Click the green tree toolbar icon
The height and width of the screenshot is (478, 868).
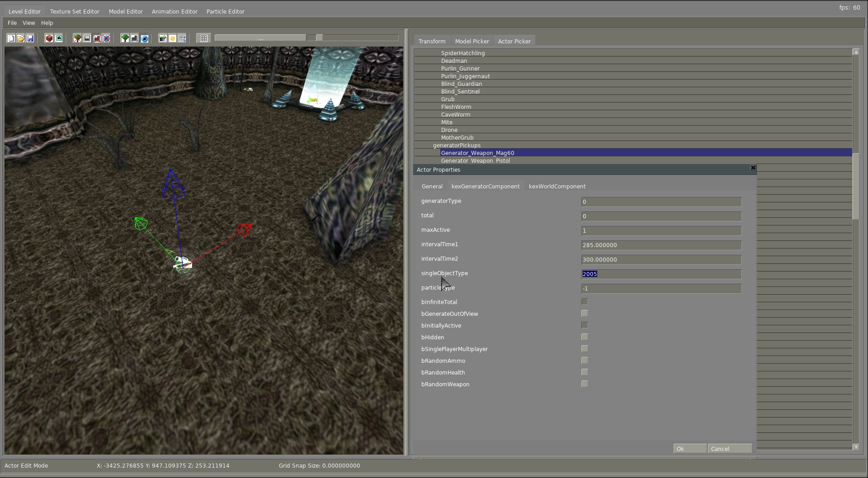[x=125, y=38]
